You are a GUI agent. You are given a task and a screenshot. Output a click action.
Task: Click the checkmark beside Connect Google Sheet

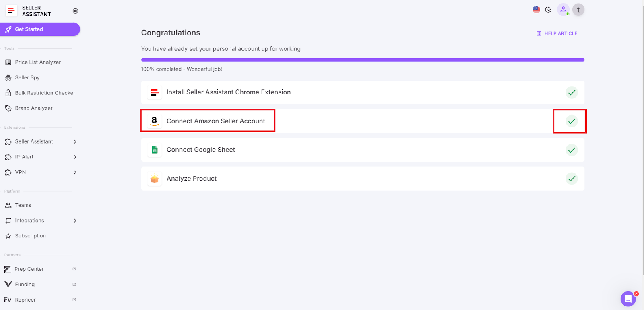[x=572, y=150]
